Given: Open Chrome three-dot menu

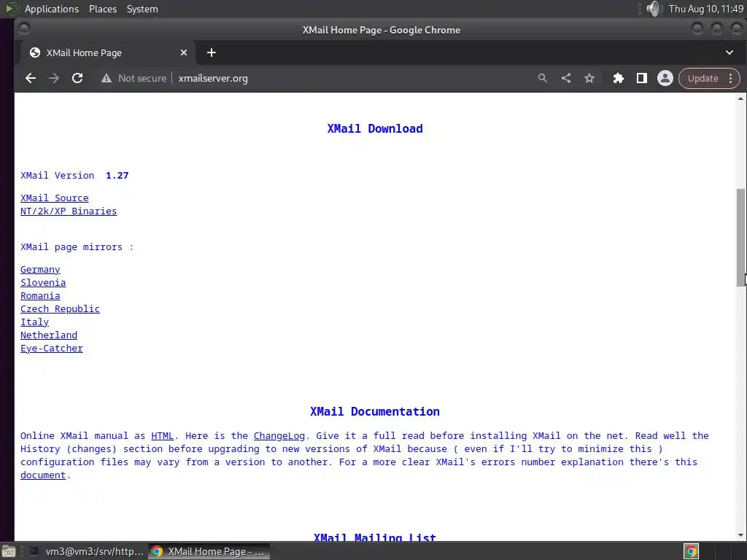Looking at the screenshot, I should (731, 78).
